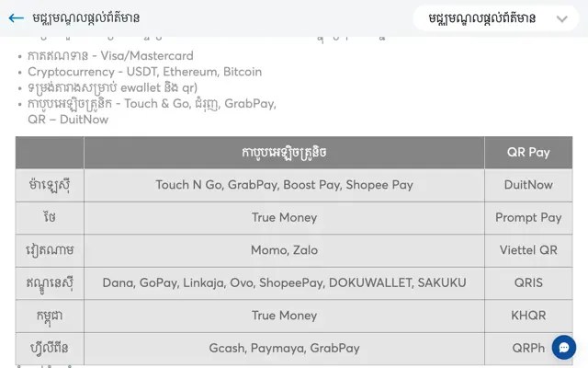Click the Viettel QR cell

pos(528,250)
